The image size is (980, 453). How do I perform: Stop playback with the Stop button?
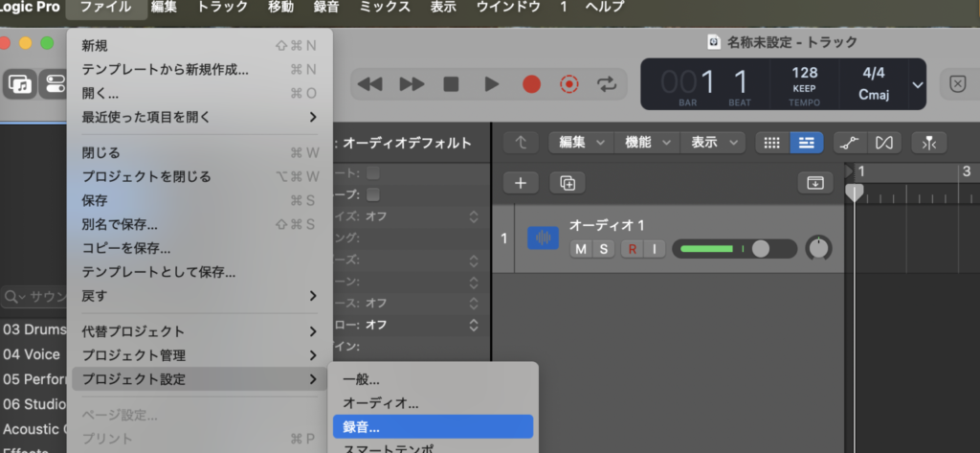coord(451,84)
